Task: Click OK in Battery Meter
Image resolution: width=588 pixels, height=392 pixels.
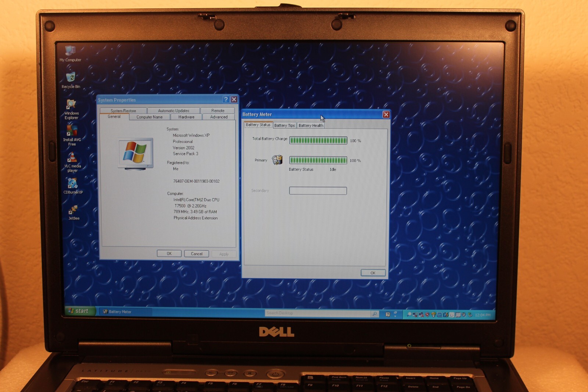Action: tap(373, 273)
